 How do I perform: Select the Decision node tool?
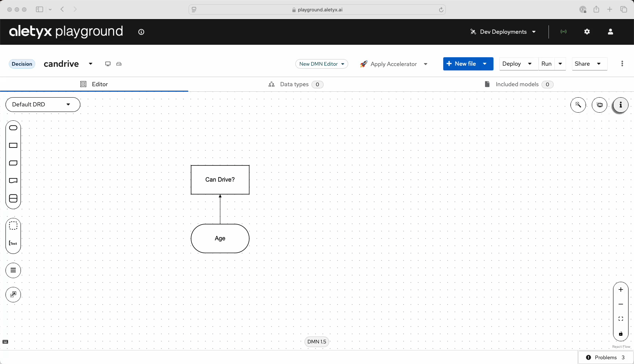[13, 146]
